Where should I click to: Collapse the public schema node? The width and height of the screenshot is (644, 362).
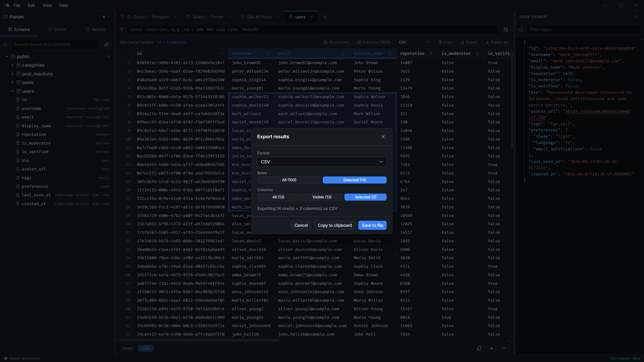[7, 57]
